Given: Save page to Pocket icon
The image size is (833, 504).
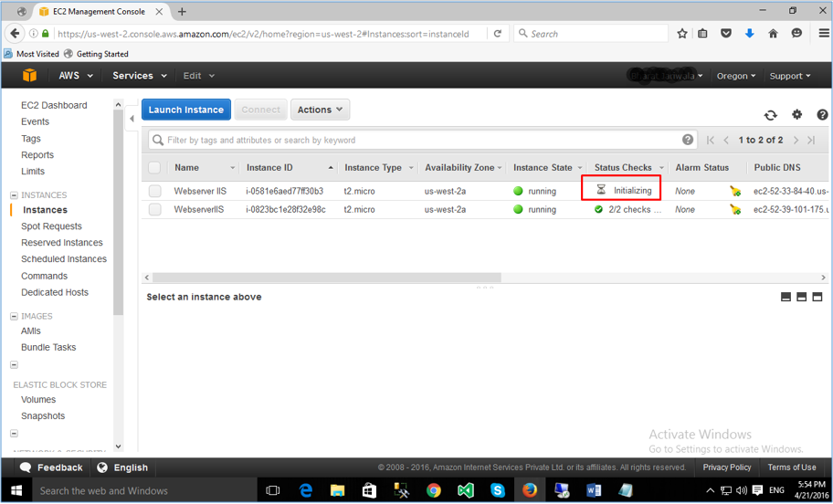Looking at the screenshot, I should point(726,34).
